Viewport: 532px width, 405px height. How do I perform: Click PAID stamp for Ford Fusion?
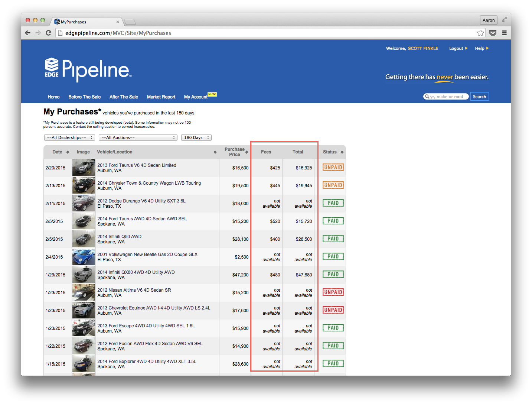[x=333, y=346]
